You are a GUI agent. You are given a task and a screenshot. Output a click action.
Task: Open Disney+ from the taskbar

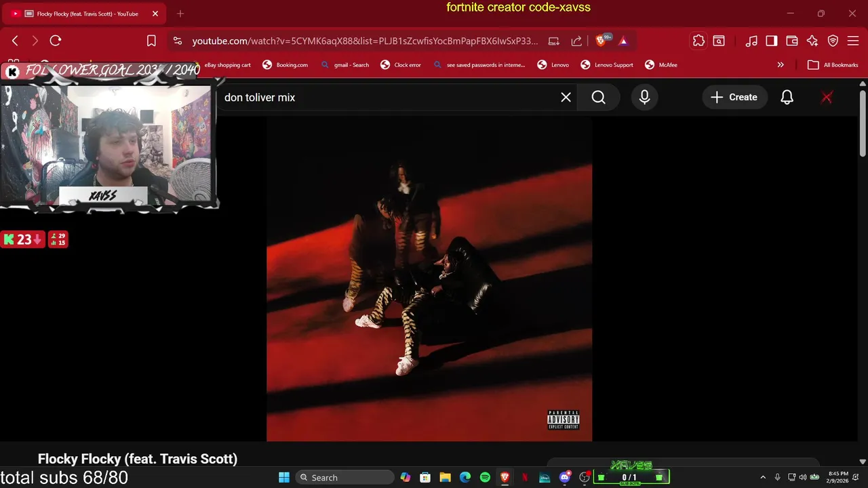pos(545,477)
